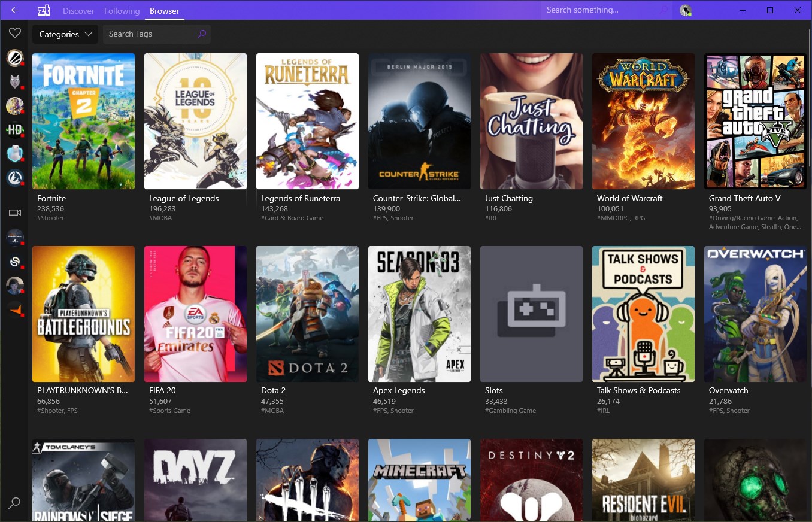Click the magnifier icon at sidebar bottom
Viewport: 812px width, 522px height.
[x=14, y=503]
